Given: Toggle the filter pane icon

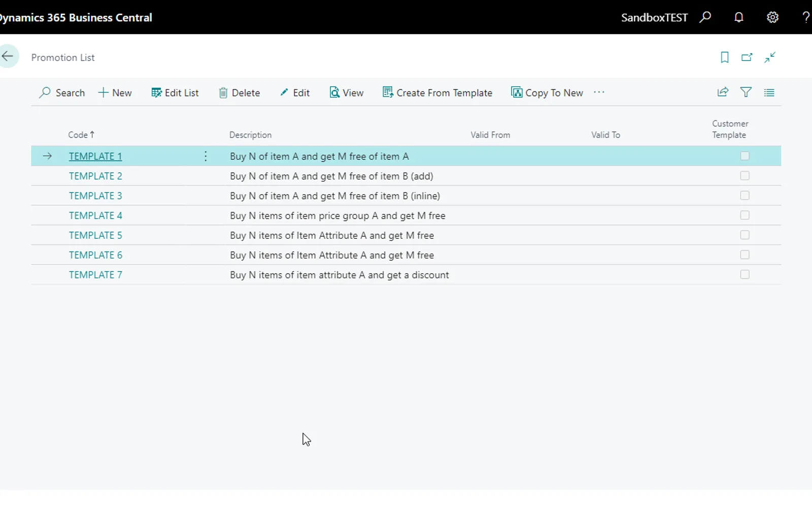Looking at the screenshot, I should tap(746, 92).
